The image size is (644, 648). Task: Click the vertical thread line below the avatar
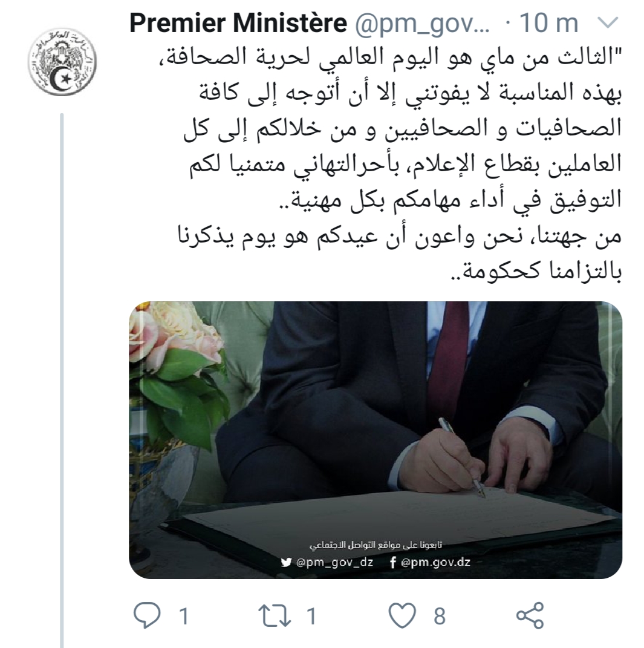click(62, 363)
